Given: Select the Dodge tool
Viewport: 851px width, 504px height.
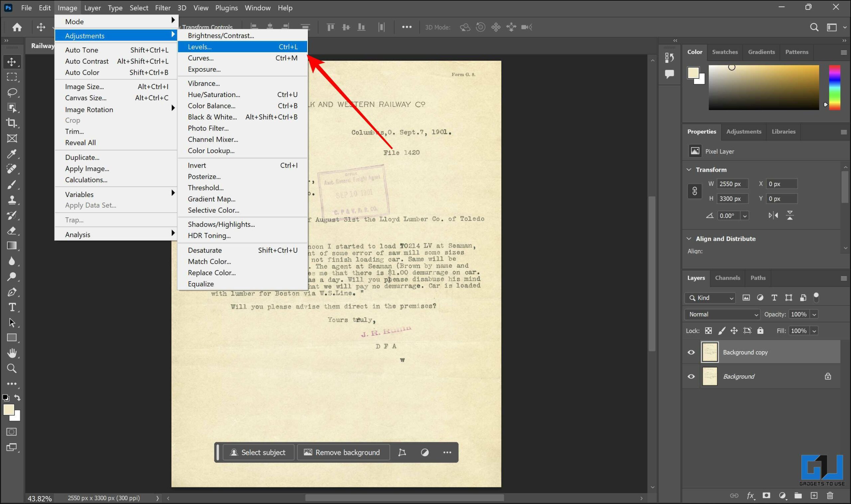Looking at the screenshot, I should pos(12,276).
